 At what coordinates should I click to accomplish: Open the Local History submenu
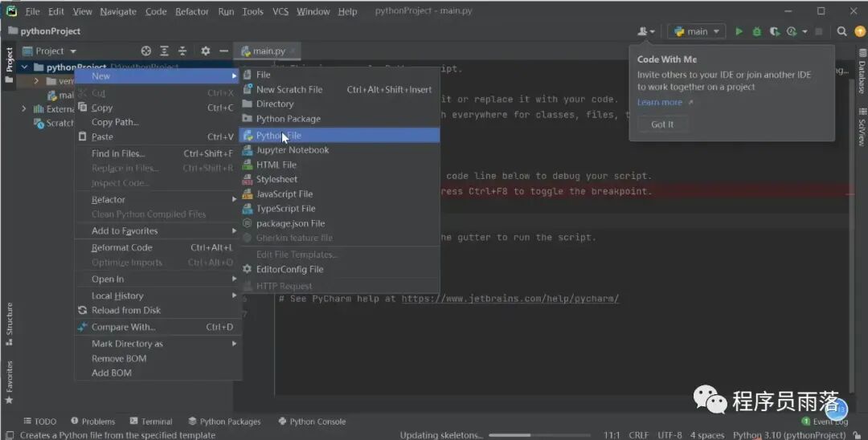pos(158,295)
